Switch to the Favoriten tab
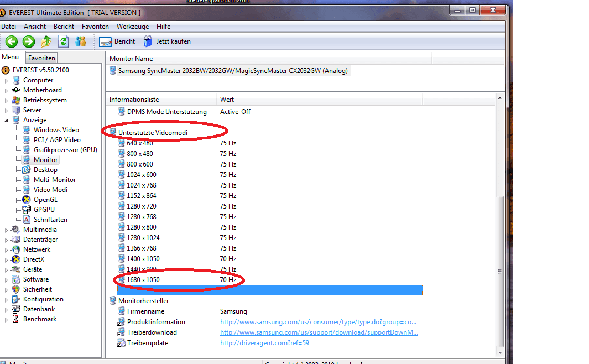This screenshot has width=589, height=364. pyautogui.click(x=41, y=58)
